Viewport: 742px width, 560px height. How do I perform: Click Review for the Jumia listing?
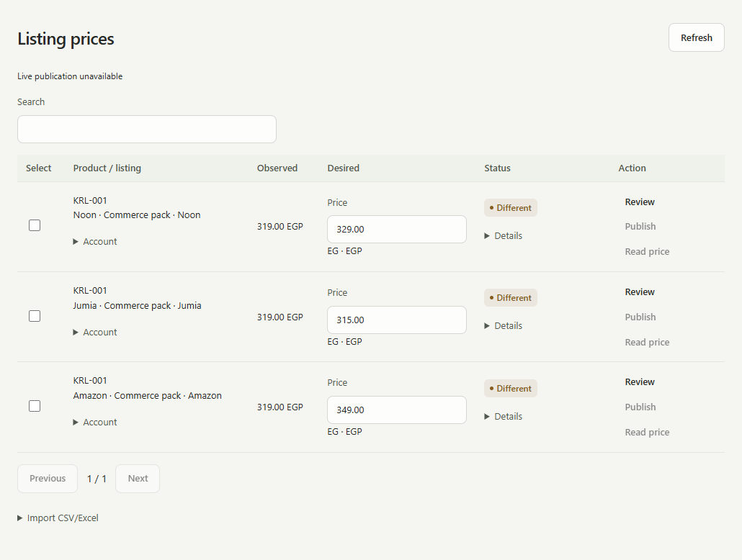coord(640,292)
